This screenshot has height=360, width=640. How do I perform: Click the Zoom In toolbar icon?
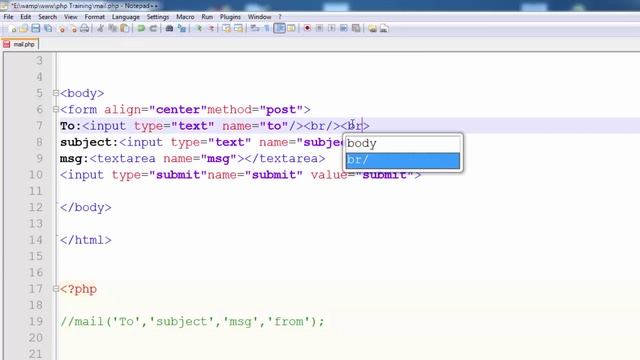tap(199, 28)
